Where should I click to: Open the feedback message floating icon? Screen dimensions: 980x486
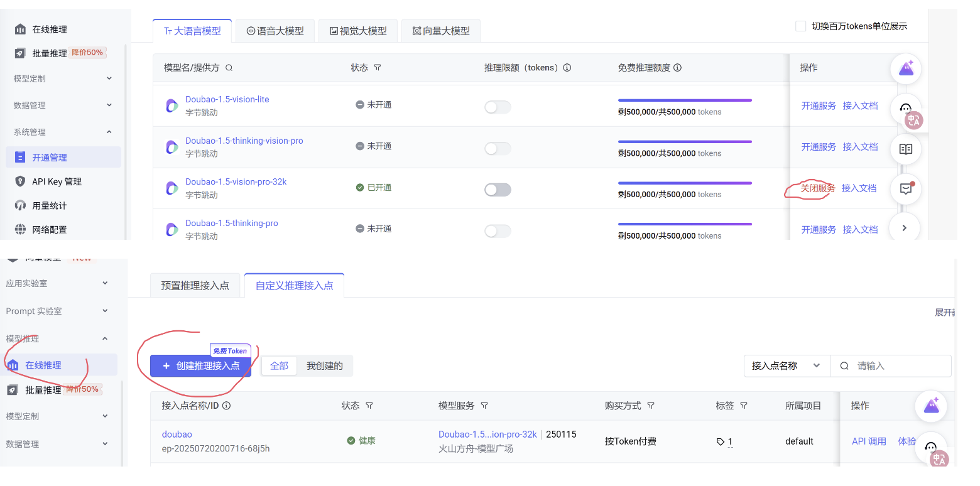tap(906, 189)
